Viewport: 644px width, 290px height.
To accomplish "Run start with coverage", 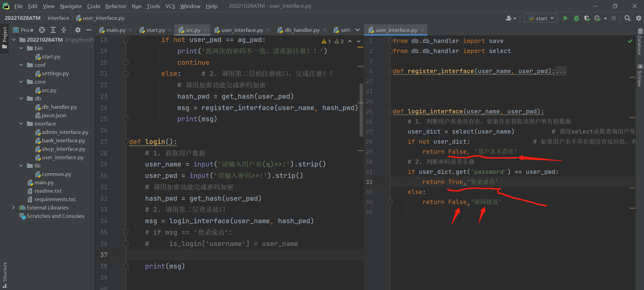I will coord(587,18).
